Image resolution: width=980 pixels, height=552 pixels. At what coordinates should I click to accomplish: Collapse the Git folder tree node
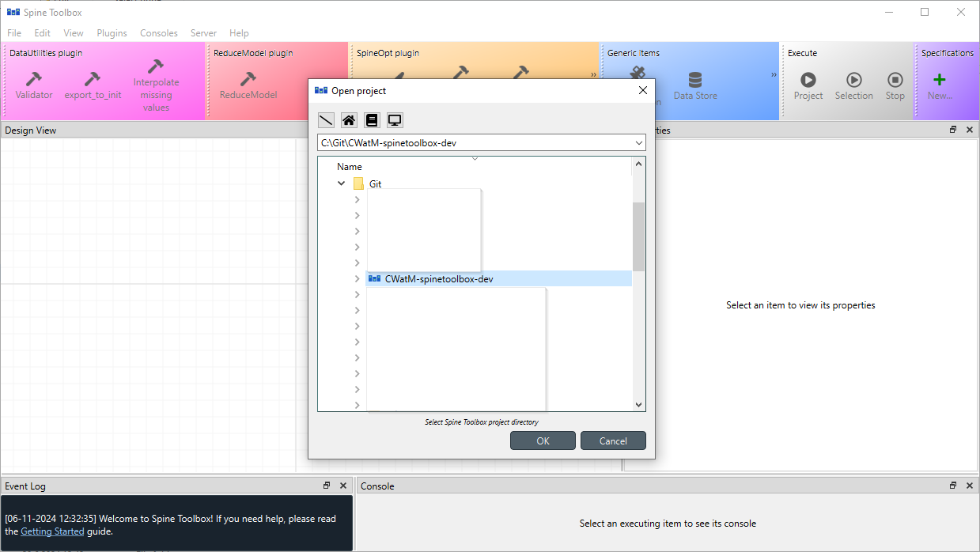[x=341, y=183]
